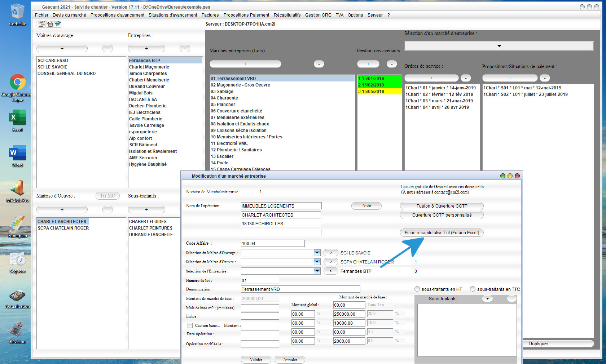Select Chabert Menuiserie in Entreprises list
This screenshot has height=364, width=606.
(165, 80)
